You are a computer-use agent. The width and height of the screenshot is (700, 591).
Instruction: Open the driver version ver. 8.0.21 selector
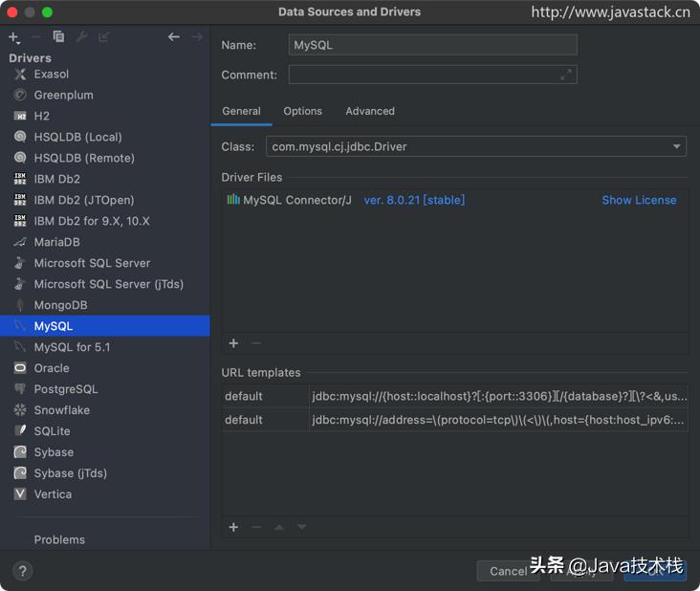pos(414,200)
